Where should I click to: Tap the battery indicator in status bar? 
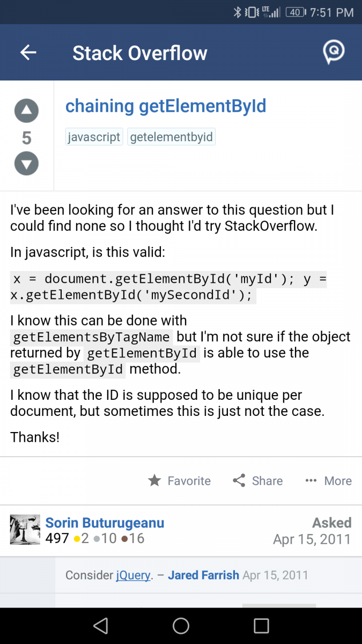pos(295,12)
